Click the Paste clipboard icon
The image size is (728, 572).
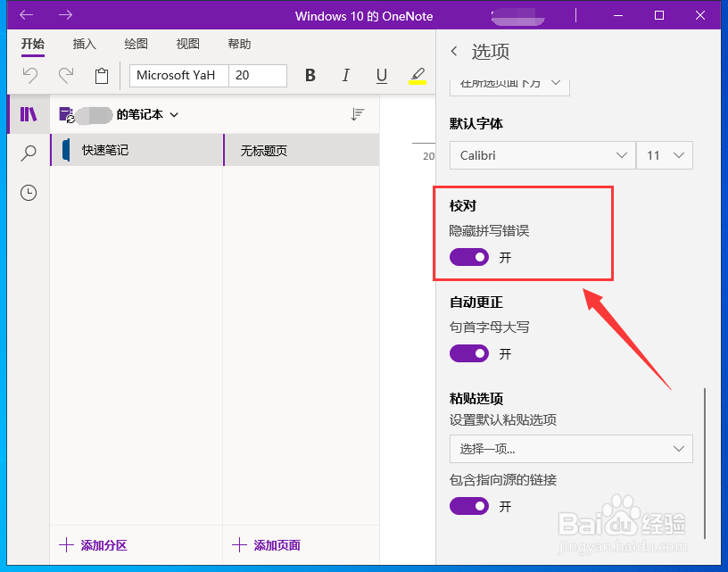pyautogui.click(x=102, y=76)
